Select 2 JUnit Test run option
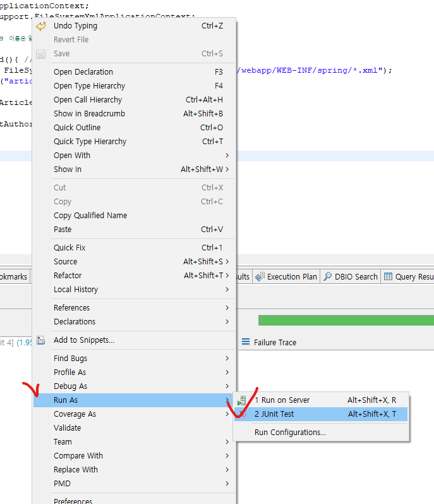434x504 pixels. click(x=274, y=414)
